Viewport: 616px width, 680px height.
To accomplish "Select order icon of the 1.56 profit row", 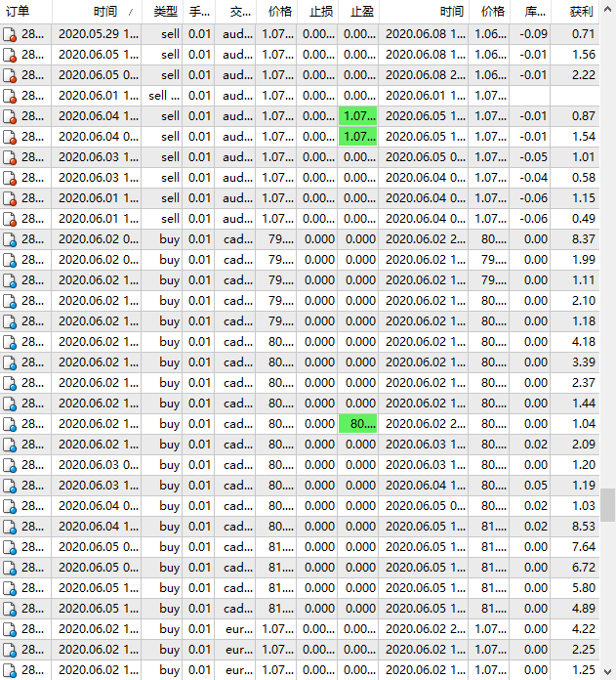I will [x=10, y=55].
